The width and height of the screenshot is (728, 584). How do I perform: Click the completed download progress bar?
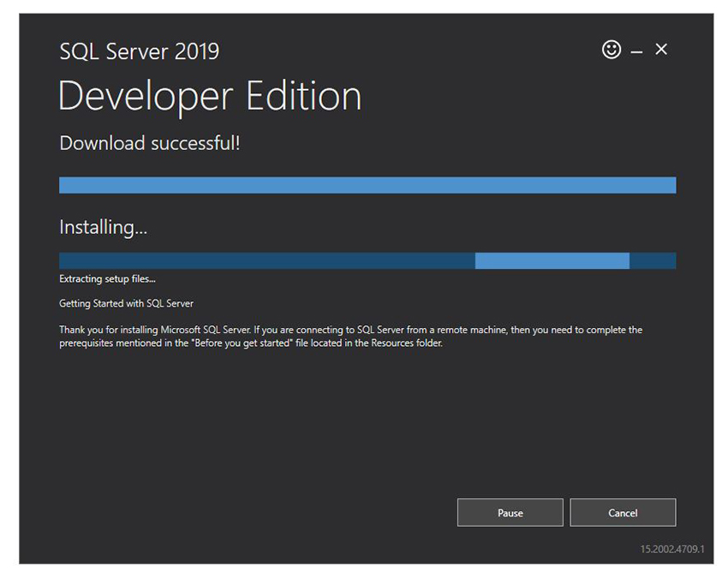(367, 185)
